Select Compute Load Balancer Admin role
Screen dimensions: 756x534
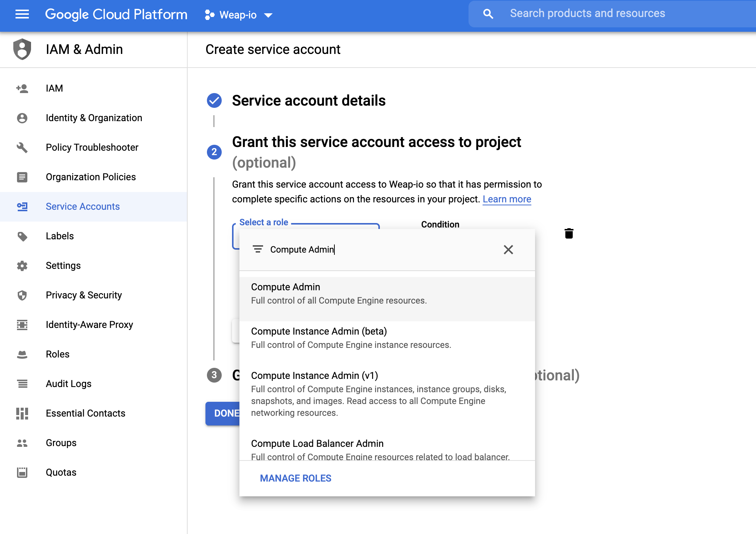point(387,447)
